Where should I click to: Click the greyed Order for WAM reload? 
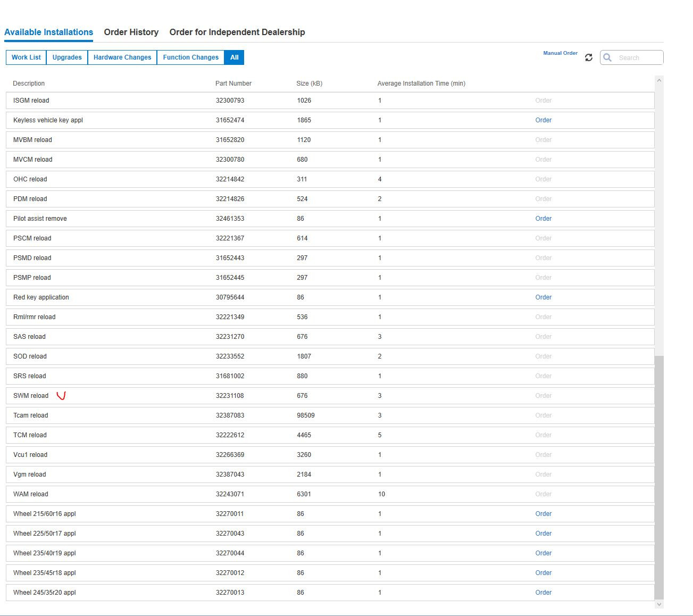coord(543,494)
